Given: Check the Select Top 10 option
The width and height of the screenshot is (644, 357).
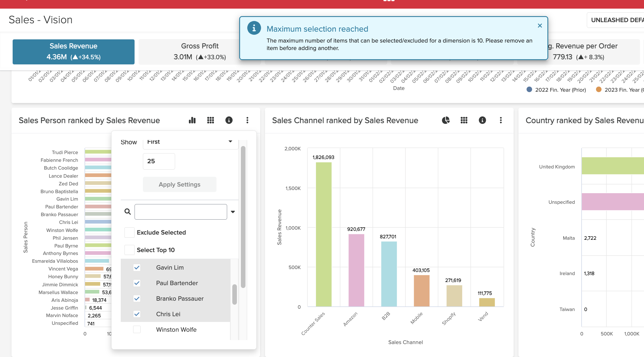Looking at the screenshot, I should click(x=129, y=250).
